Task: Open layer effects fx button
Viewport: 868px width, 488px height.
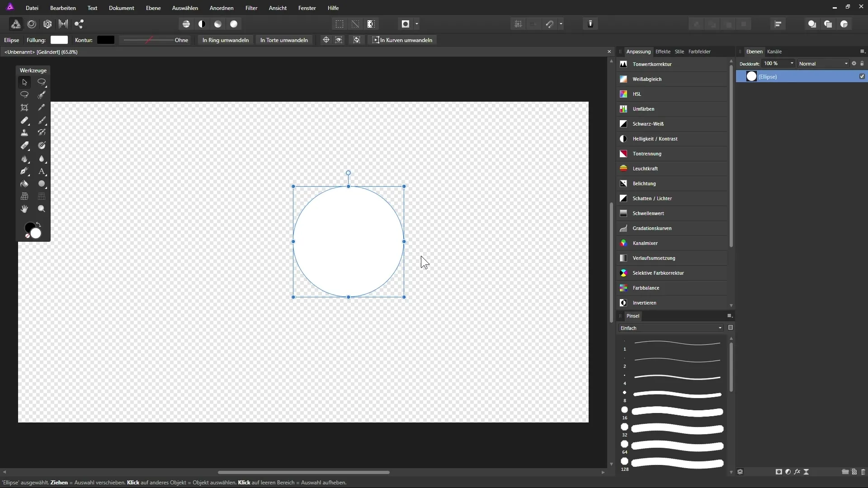Action: (797, 472)
